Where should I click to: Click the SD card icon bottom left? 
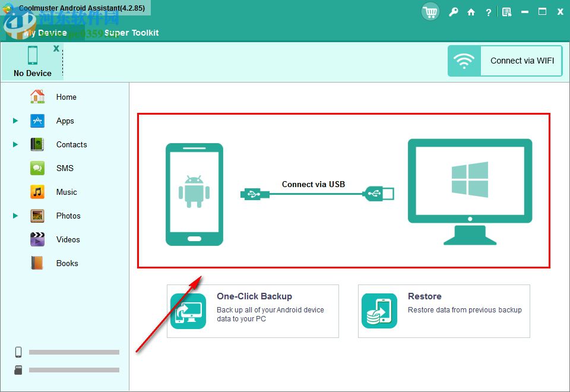coord(18,369)
